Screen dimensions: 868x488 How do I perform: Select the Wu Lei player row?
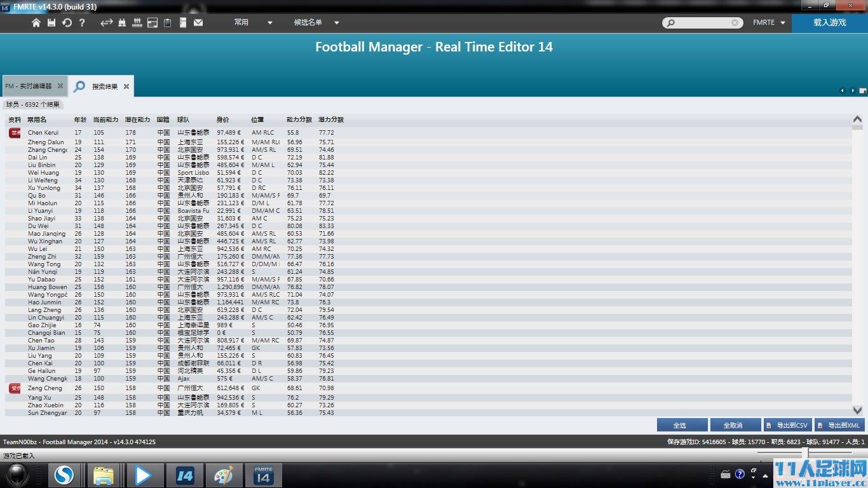pyautogui.click(x=428, y=249)
